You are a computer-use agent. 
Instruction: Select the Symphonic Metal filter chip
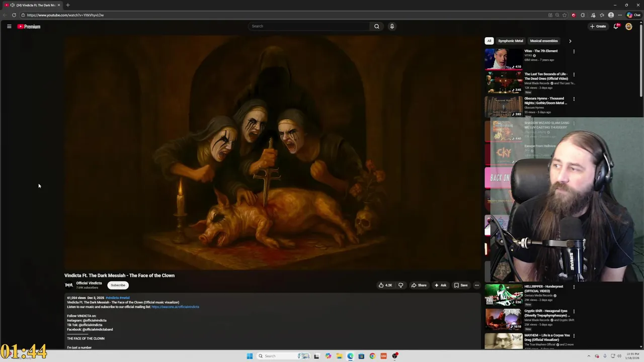point(510,41)
